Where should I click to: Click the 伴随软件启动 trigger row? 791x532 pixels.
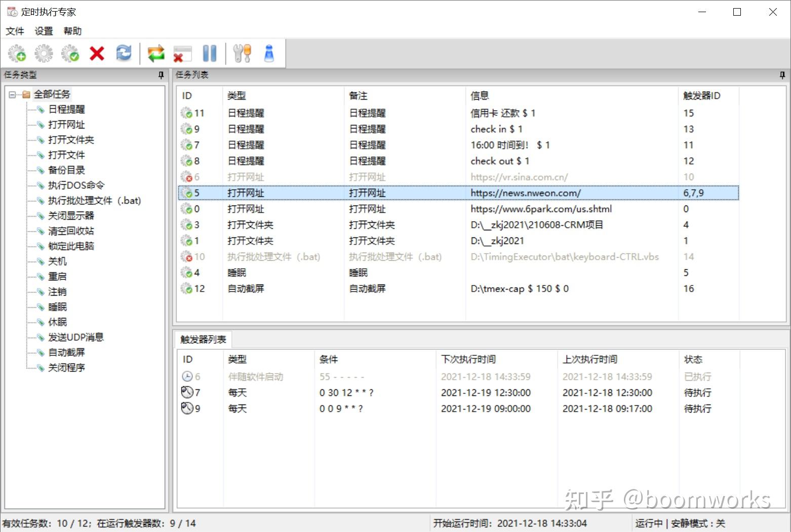coord(459,376)
